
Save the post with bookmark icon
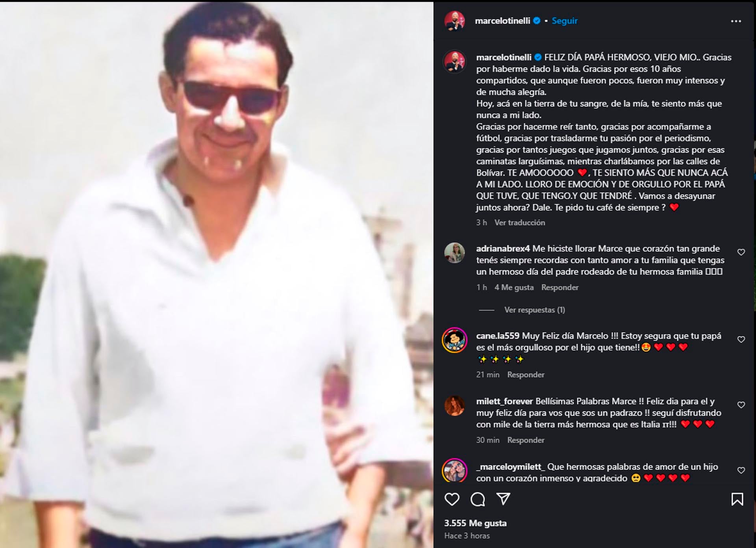[737, 499]
